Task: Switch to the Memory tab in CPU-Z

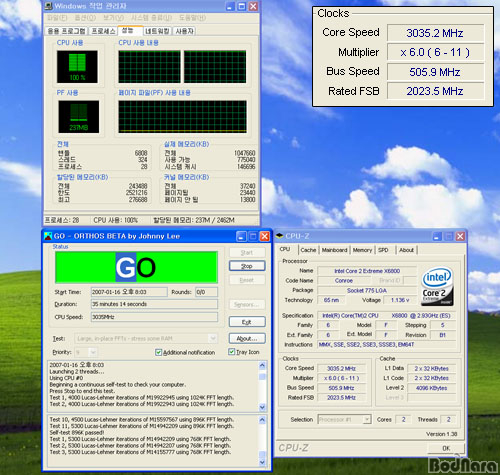Action: pyautogui.click(x=362, y=250)
